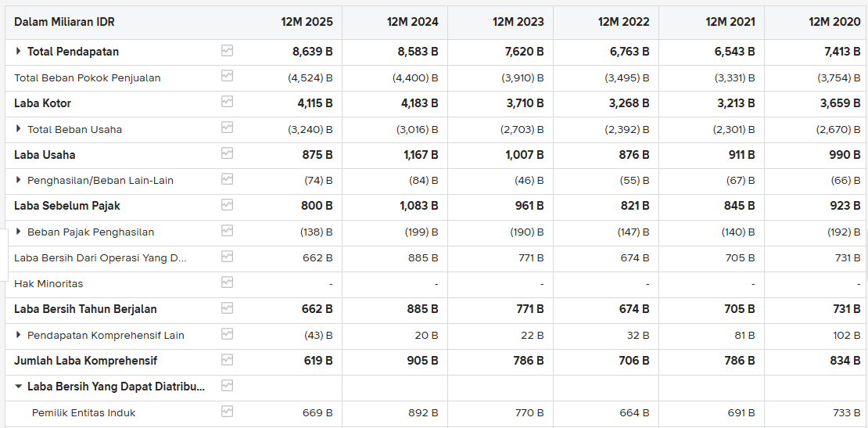This screenshot has height=428, width=868.
Task: Click Jumlah Laba Komprehensif value 834 B
Action: [845, 361]
